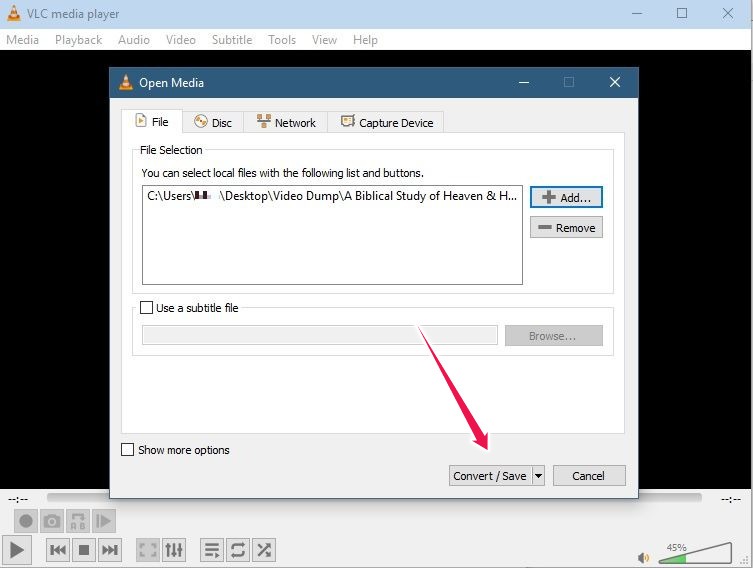Toggle loop mode icon
Image resolution: width=753 pixels, height=568 pixels.
(238, 550)
